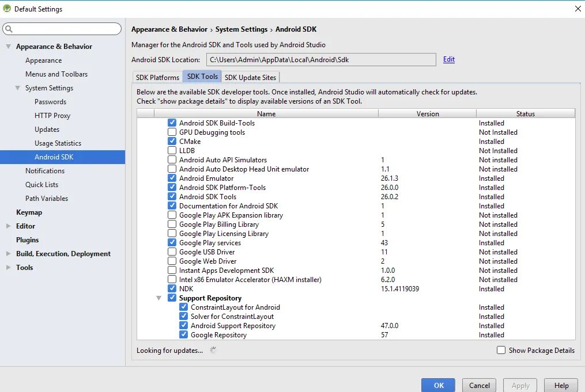
Task: Click NDK version 15.1.4119039
Action: pos(400,289)
